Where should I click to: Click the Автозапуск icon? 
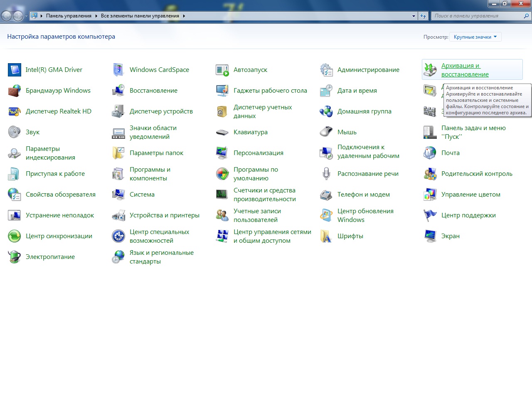[x=222, y=70]
